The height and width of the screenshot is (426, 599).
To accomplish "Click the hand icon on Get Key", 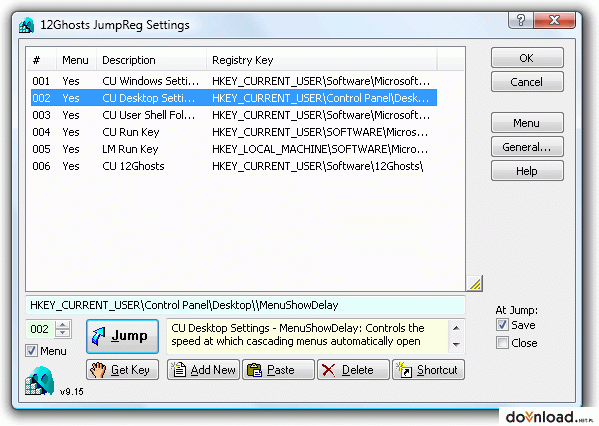I will (98, 370).
